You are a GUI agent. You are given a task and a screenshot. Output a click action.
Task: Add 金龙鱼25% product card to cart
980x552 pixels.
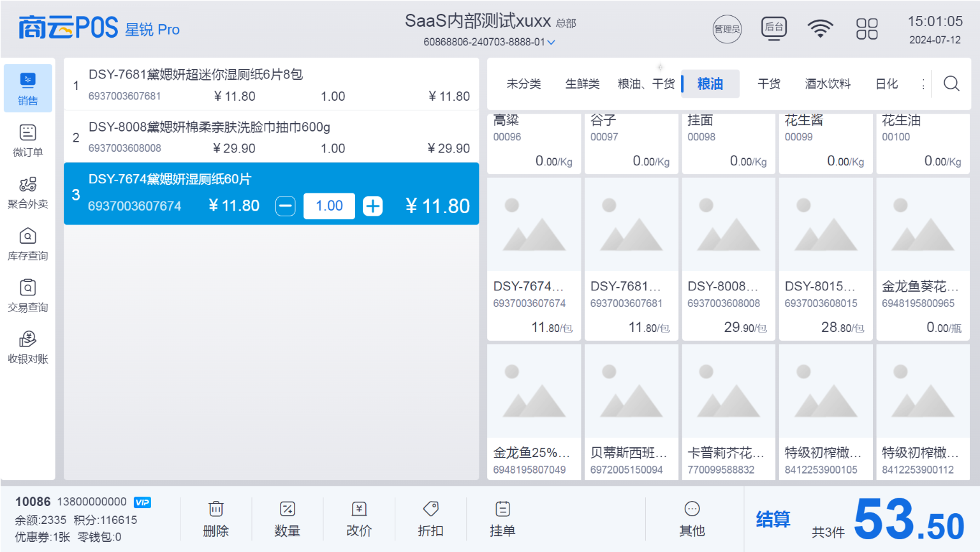[534, 412]
